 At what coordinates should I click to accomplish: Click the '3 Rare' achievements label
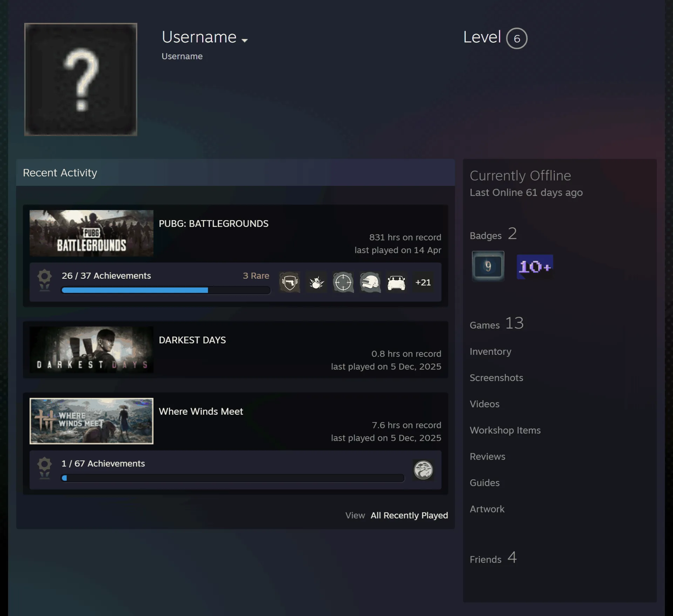(x=256, y=276)
